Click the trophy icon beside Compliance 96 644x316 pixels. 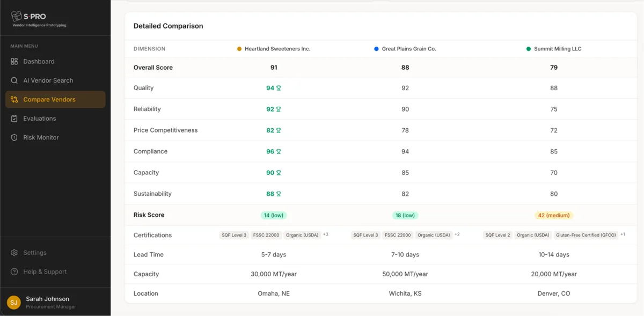(279, 152)
